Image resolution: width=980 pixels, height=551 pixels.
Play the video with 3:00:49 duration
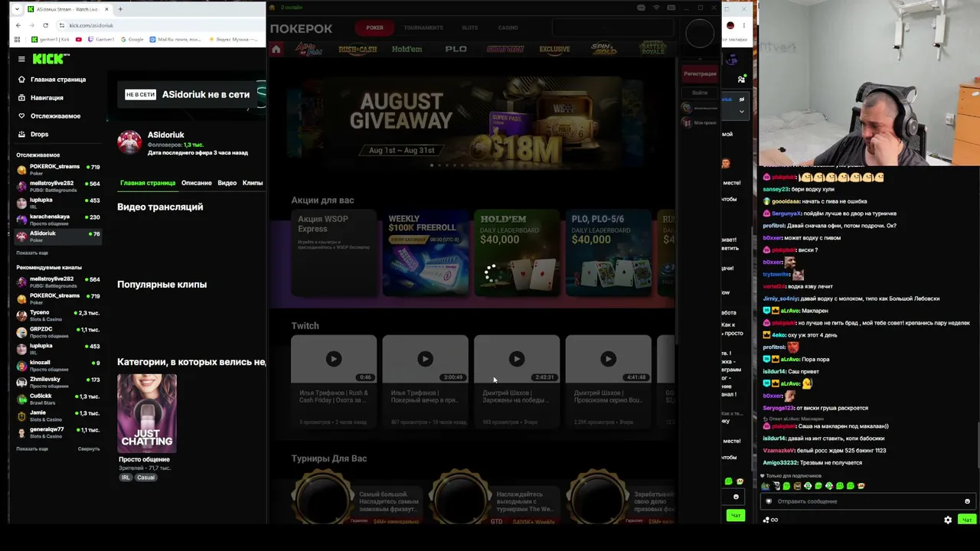pyautogui.click(x=426, y=359)
